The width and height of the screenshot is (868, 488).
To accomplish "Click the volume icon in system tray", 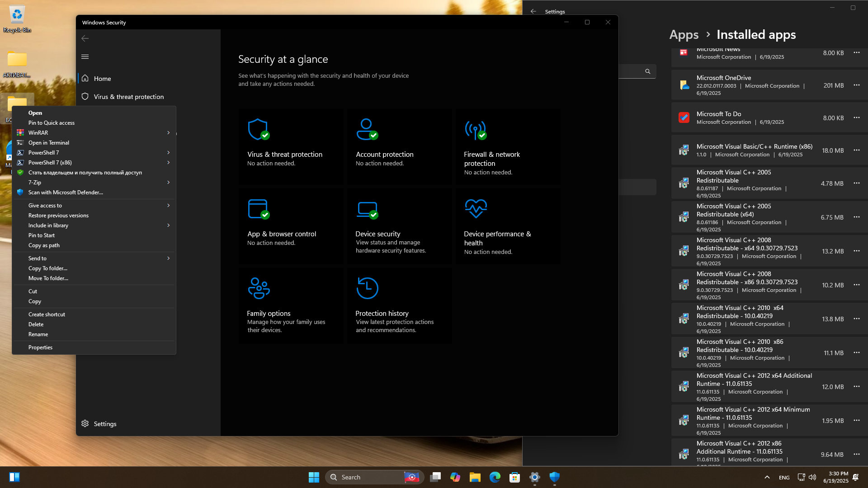I will tap(812, 477).
